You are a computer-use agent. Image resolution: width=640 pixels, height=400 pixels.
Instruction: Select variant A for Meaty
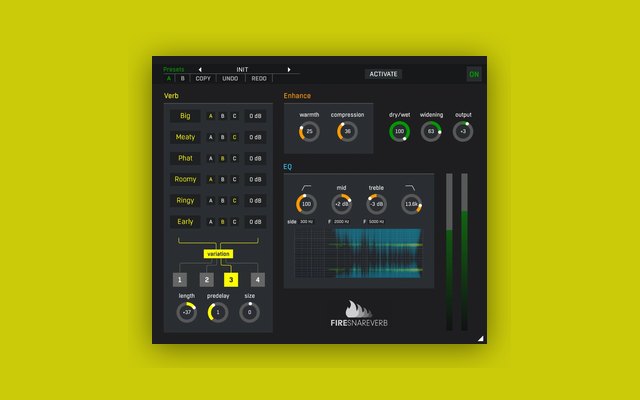coord(211,137)
